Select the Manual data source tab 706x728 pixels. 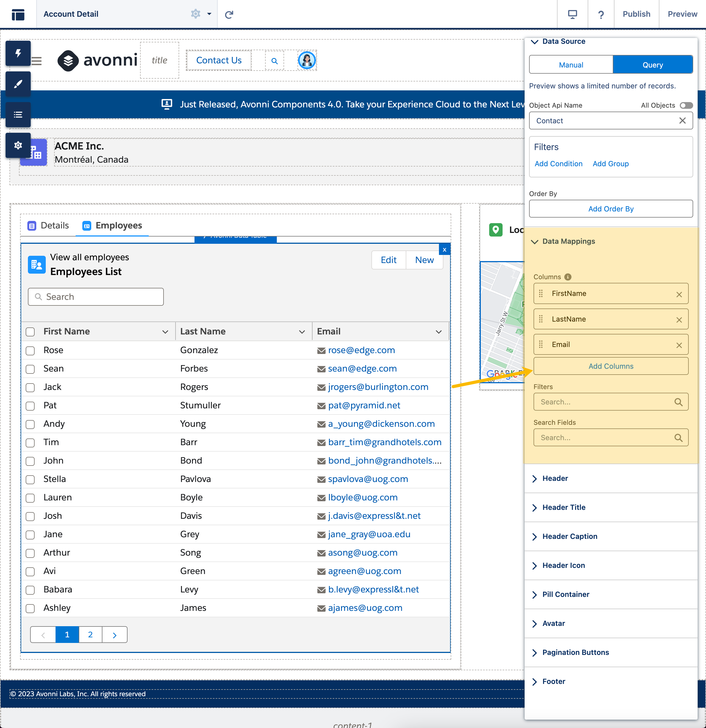[x=571, y=65]
